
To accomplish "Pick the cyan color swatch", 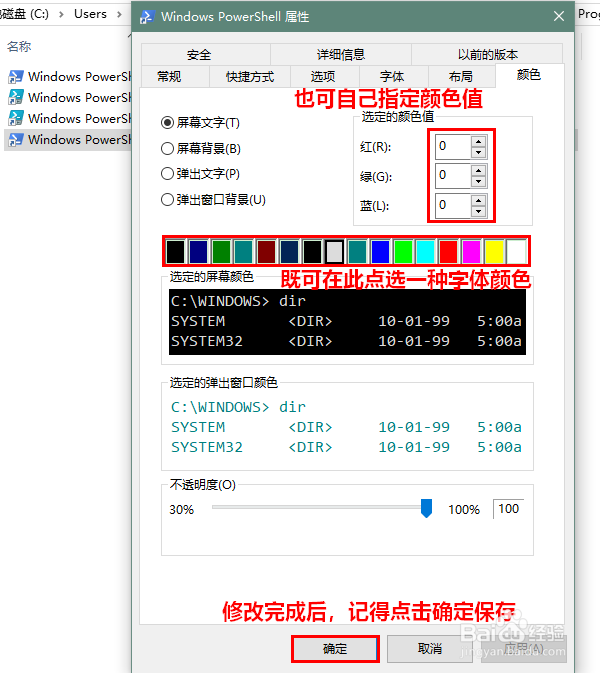I will 426,252.
